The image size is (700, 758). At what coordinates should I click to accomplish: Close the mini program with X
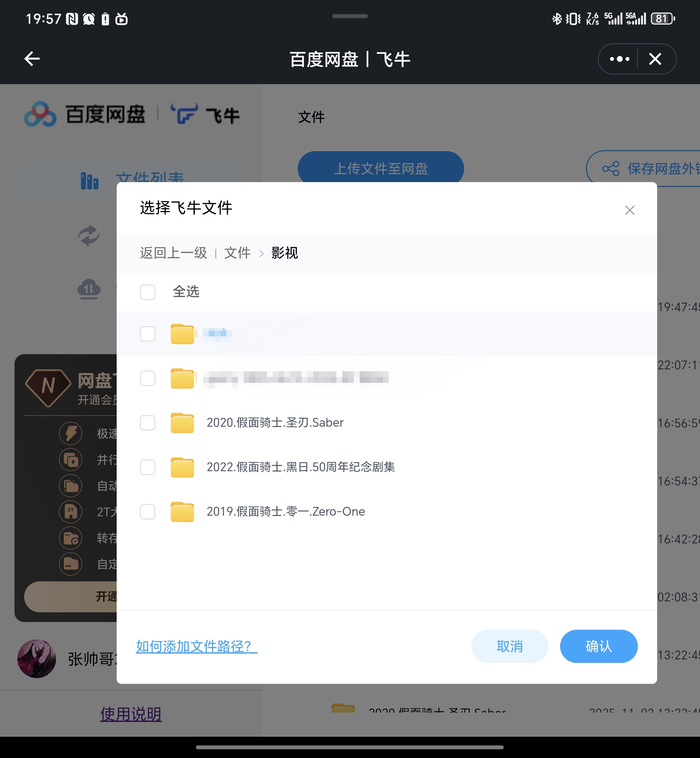tap(655, 59)
